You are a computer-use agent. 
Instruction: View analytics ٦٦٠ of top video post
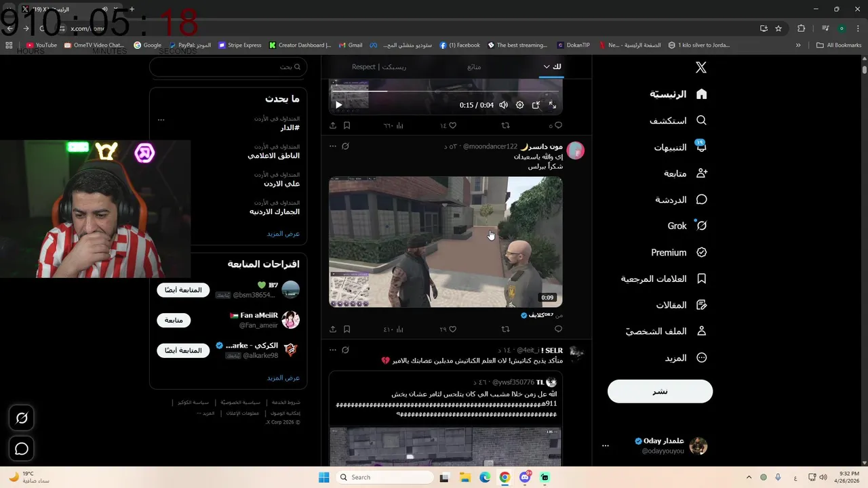pos(393,125)
